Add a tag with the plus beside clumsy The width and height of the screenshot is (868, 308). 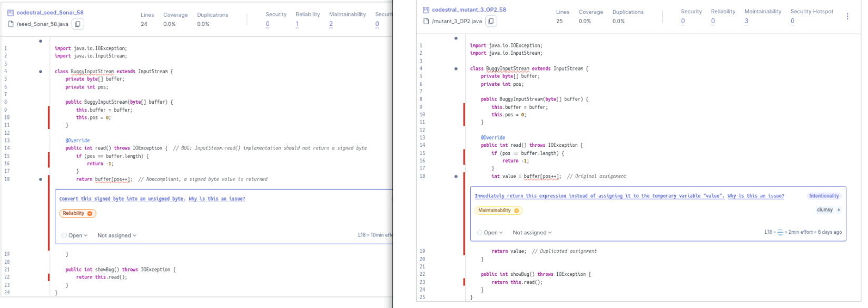(839, 210)
